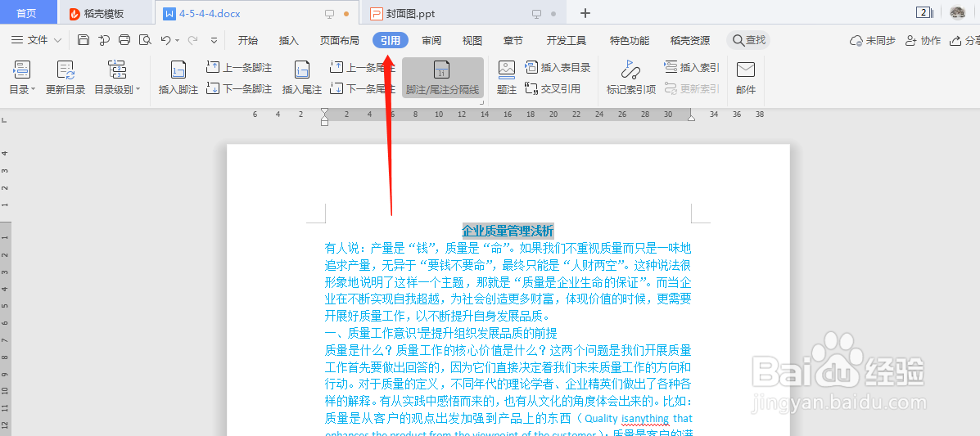
Task: Click the Export to PDF icon beside Save
Action: [104, 40]
